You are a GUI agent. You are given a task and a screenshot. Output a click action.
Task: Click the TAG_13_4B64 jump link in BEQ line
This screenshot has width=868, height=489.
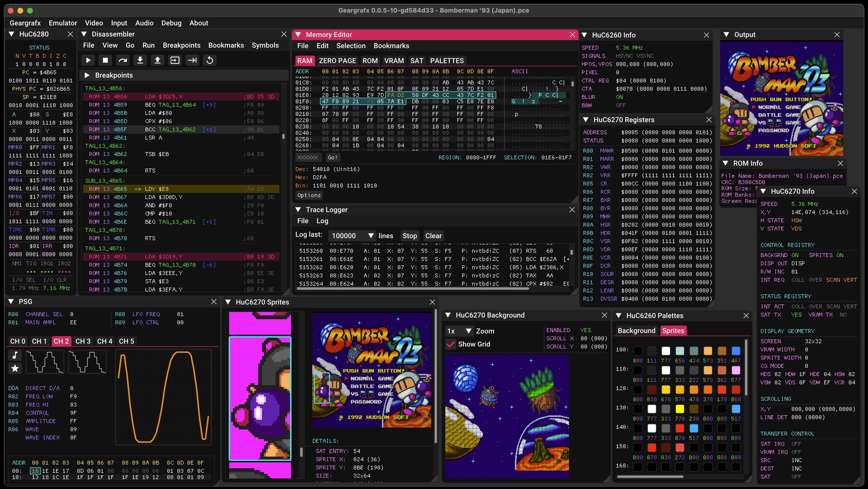177,105
